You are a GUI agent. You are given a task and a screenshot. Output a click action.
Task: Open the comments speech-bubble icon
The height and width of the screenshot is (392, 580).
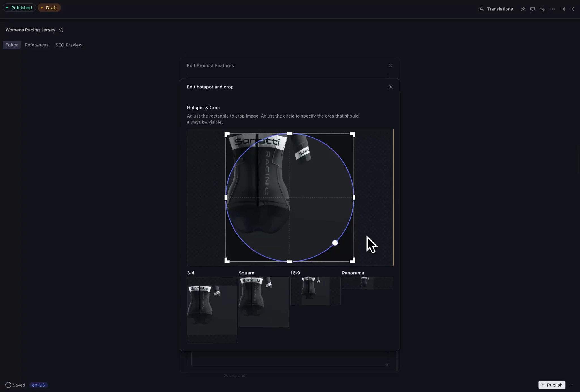pos(532,9)
